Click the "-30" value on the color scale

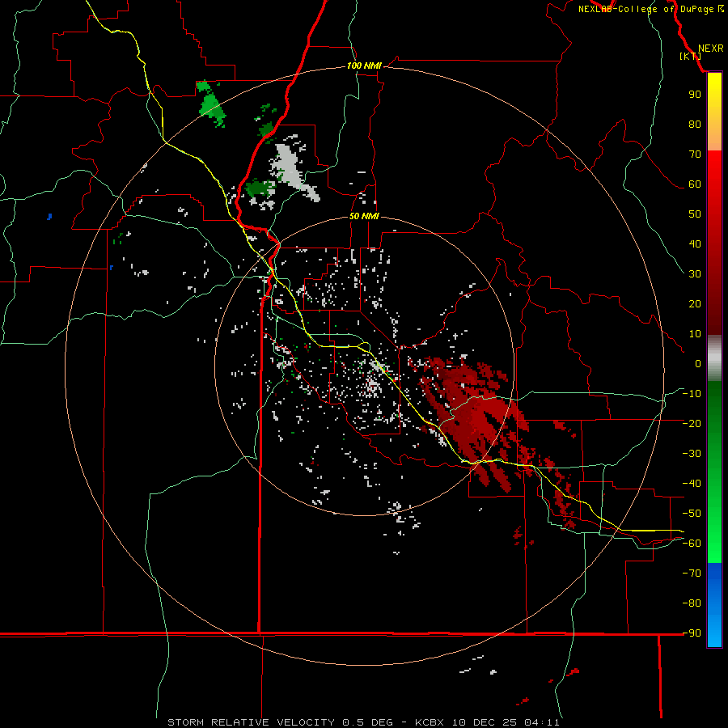pyautogui.click(x=692, y=454)
